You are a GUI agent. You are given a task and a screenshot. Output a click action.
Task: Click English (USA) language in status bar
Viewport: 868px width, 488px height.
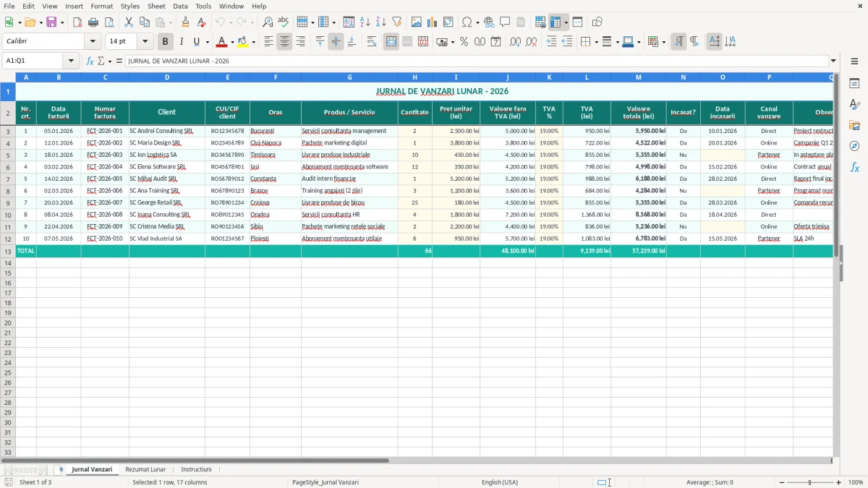point(500,482)
